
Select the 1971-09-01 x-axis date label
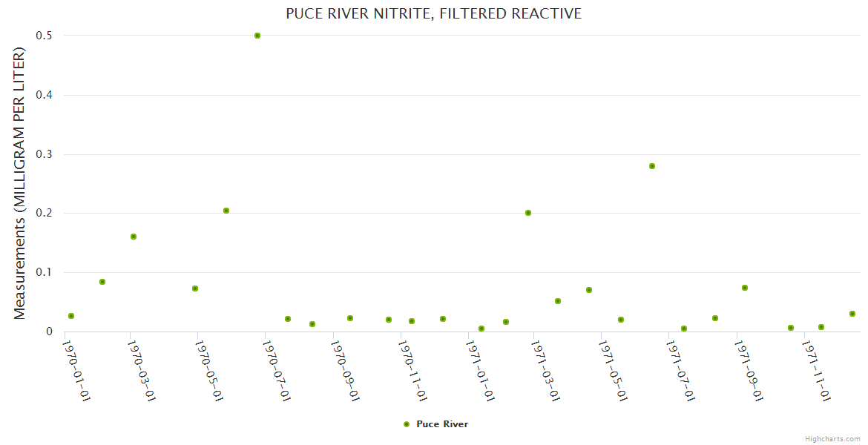pos(749,371)
